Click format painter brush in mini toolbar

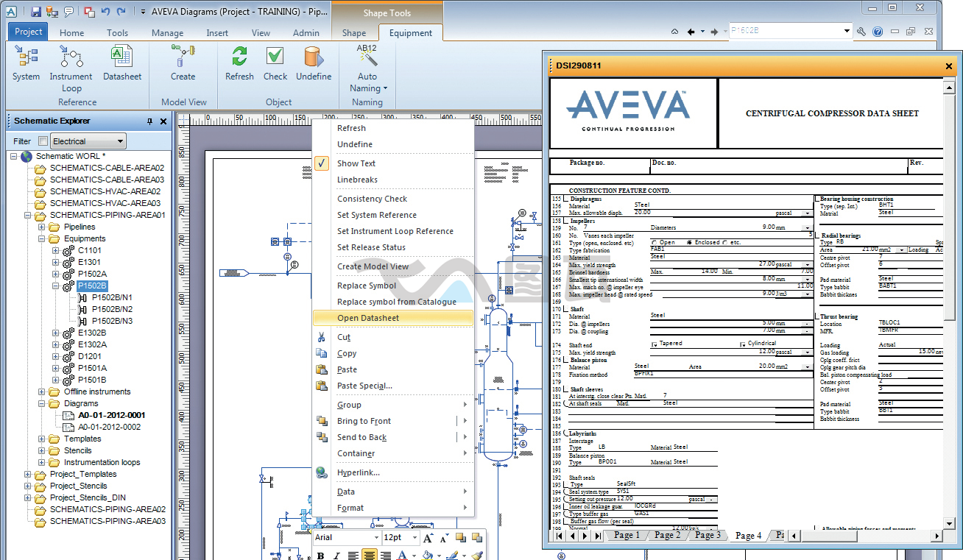pyautogui.click(x=476, y=555)
